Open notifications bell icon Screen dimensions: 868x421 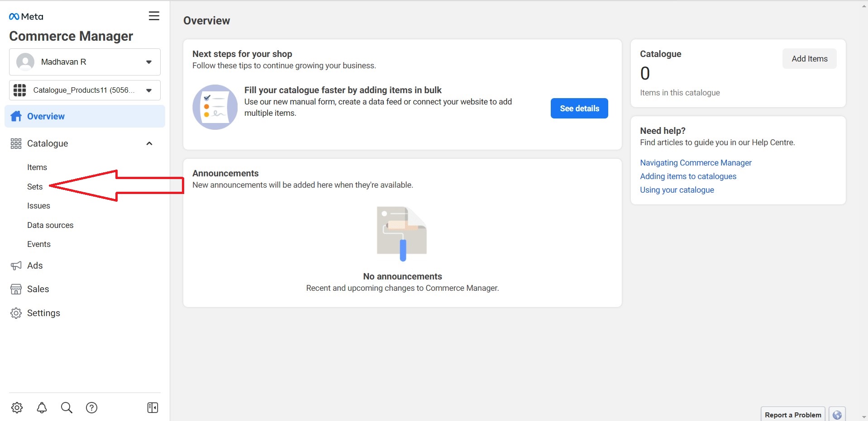42,407
